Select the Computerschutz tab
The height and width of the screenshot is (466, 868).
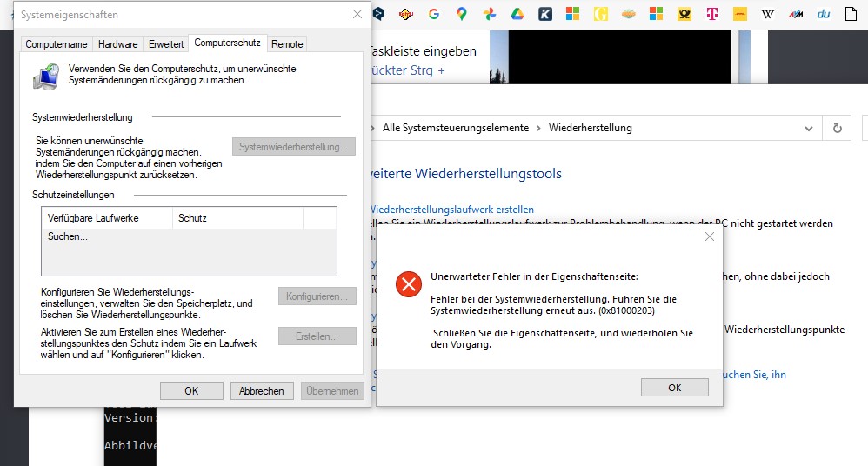click(227, 43)
